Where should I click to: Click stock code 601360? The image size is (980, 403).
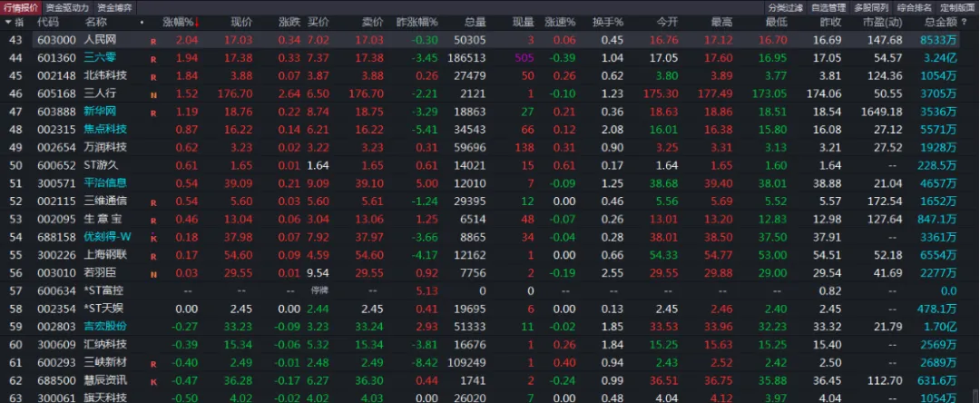tap(56, 57)
